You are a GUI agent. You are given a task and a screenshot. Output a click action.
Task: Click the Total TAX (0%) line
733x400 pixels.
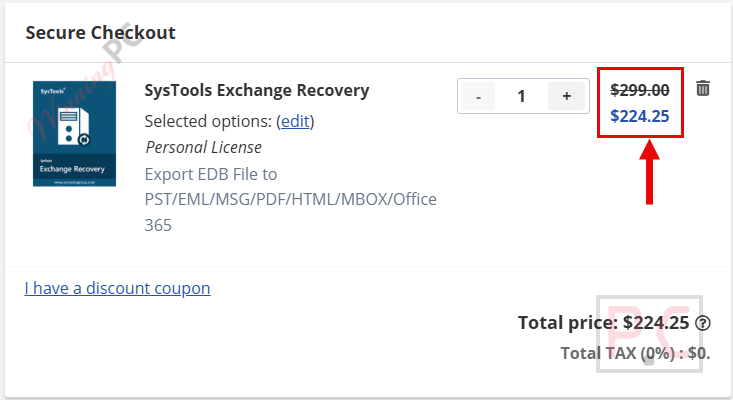[x=635, y=353]
